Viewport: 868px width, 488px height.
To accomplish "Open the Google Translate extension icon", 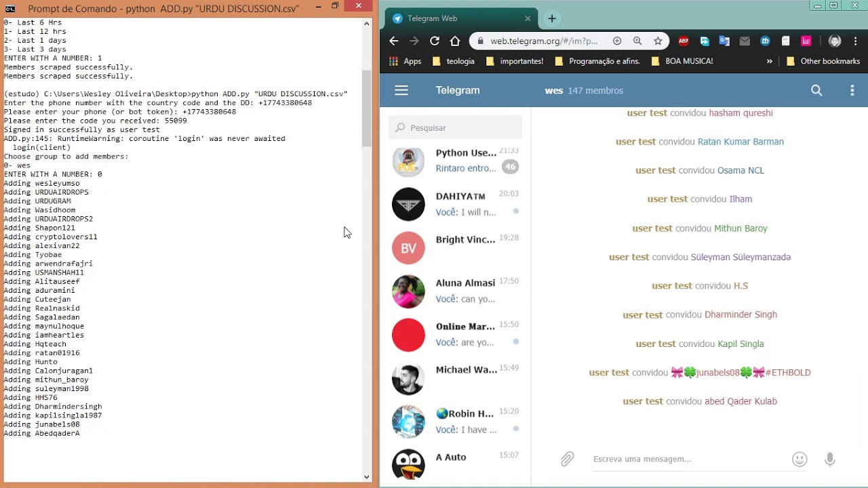I will (724, 41).
